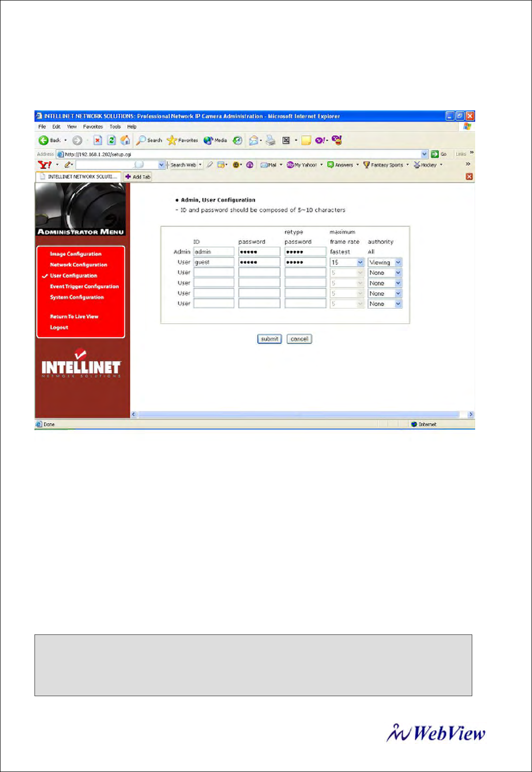Click the Mail envelope toolbar icon
This screenshot has width=532, height=772.
pos(254,140)
